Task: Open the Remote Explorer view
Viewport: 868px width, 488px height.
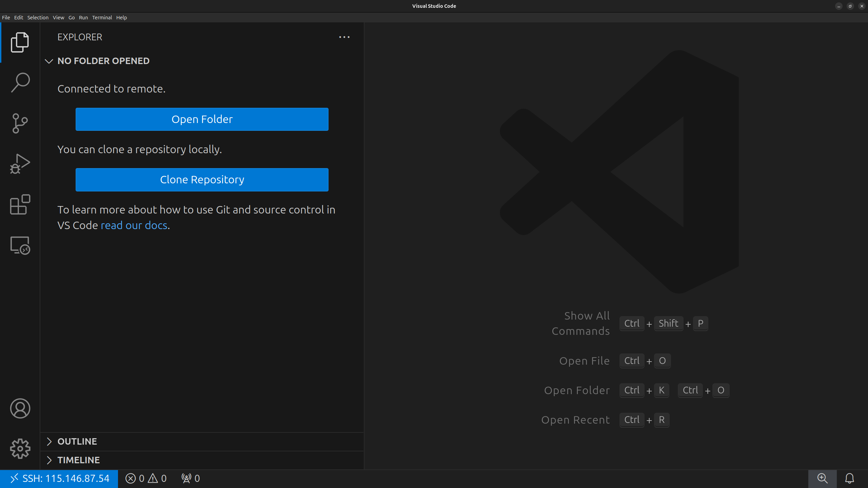Action: pyautogui.click(x=20, y=245)
